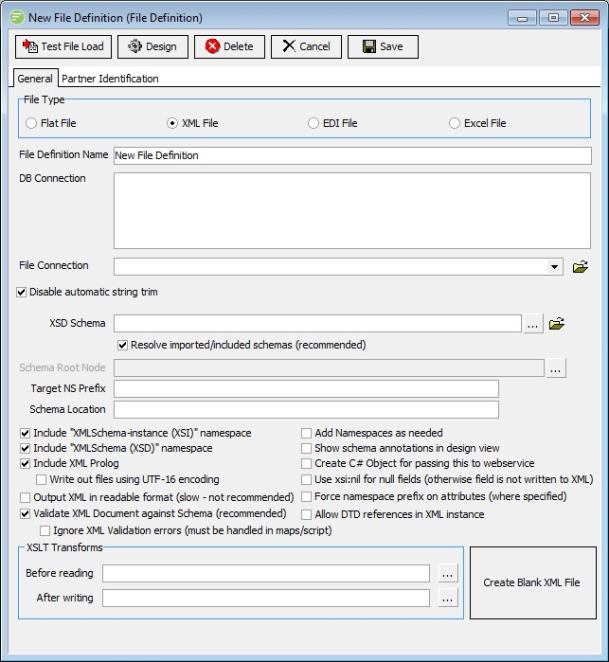Viewport: 609px width, 662px height.
Task: Click ellipsis button for Before reading
Action: pos(448,574)
